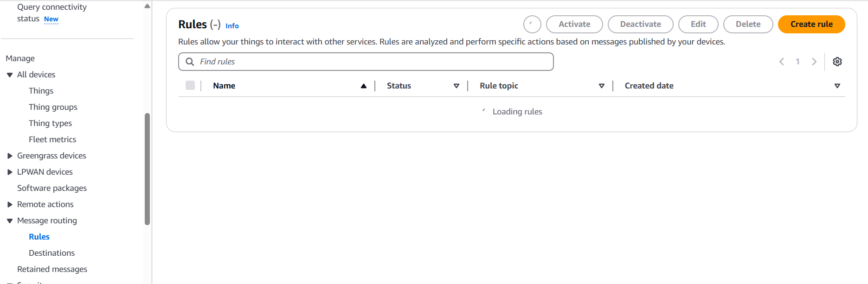Viewport: 868px width, 284px height.
Task: Click the Name column header
Action: (x=224, y=86)
